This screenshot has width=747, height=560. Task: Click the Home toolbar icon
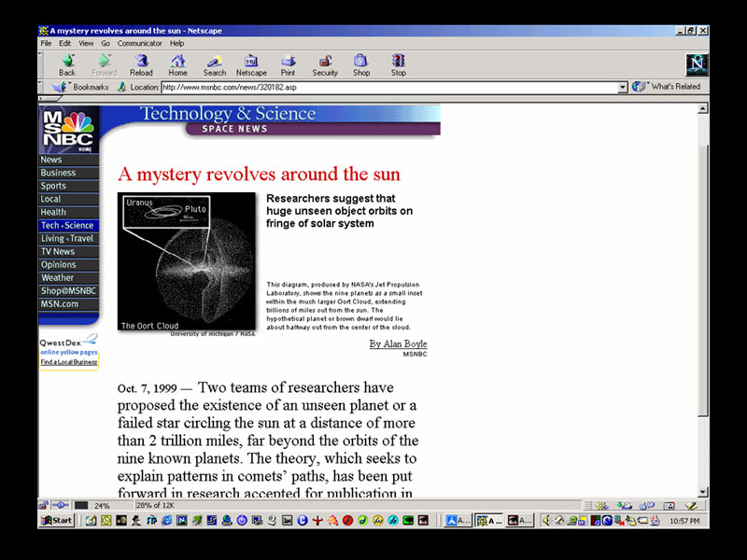pos(177,63)
